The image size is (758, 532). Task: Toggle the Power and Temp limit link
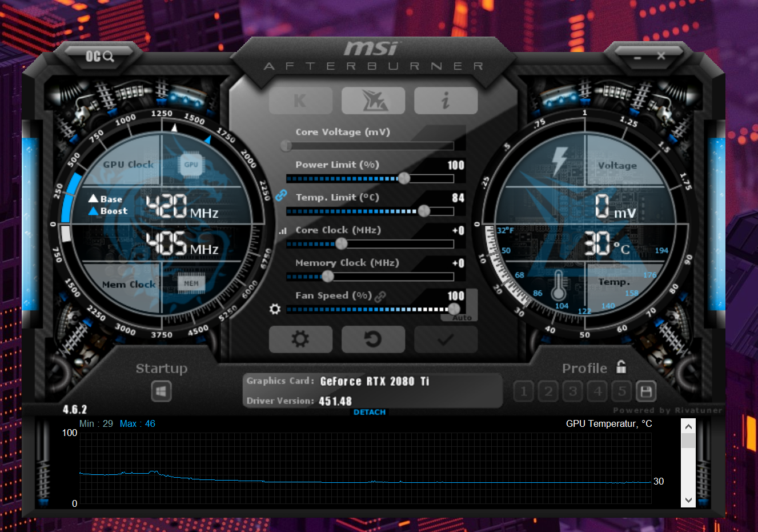click(280, 195)
